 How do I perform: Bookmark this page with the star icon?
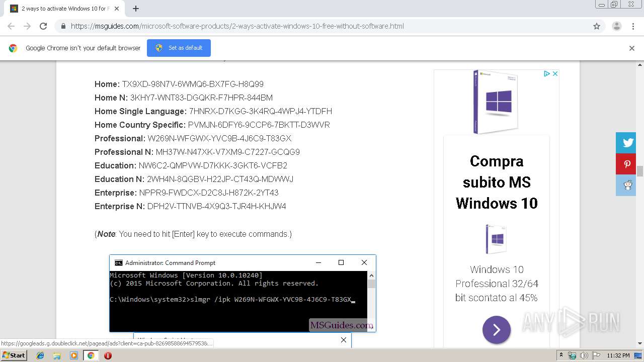pyautogui.click(x=597, y=26)
